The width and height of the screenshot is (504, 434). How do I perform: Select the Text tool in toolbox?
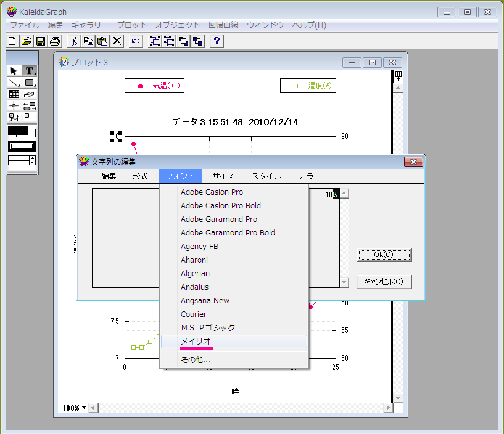30,71
